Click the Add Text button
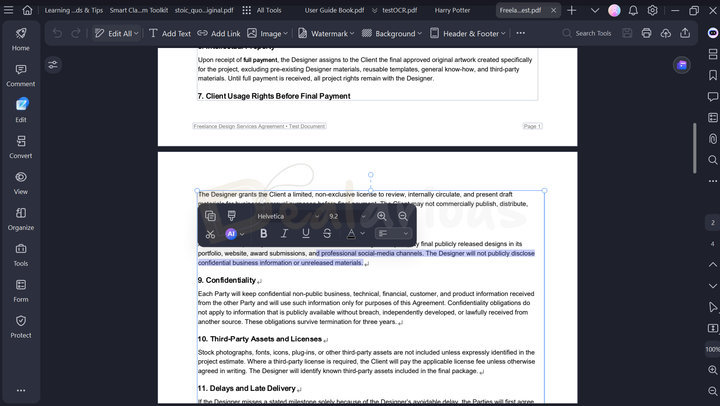 (170, 34)
